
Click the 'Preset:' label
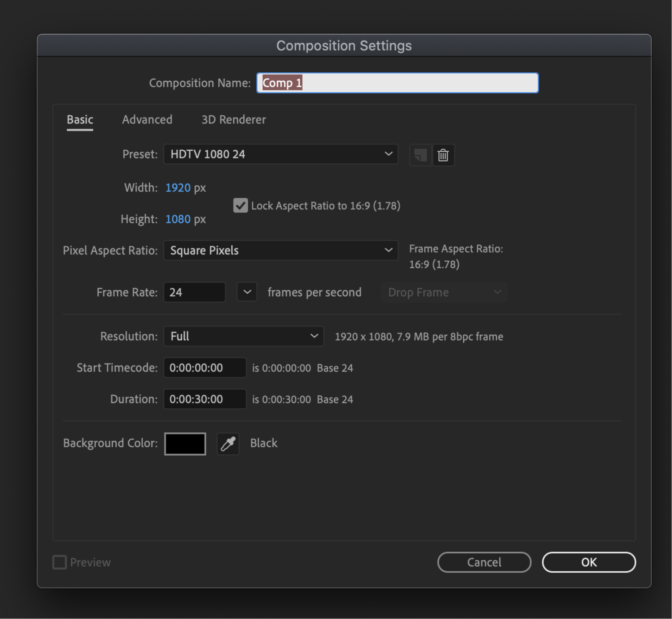pyautogui.click(x=140, y=154)
